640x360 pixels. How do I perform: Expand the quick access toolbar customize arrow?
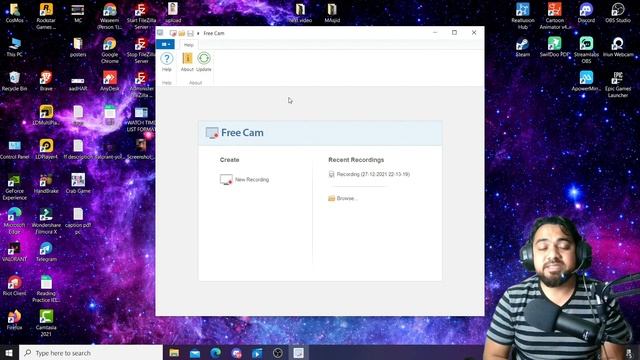click(198, 33)
